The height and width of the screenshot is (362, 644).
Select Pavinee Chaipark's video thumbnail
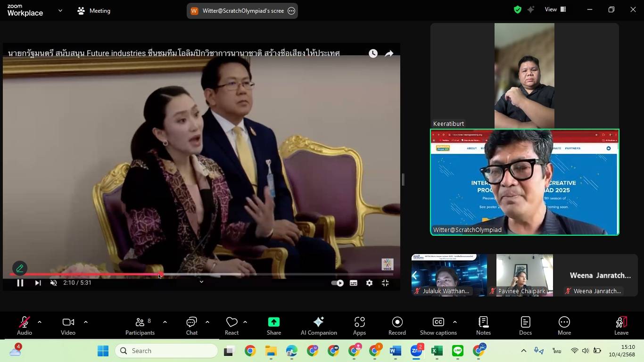tap(525, 275)
